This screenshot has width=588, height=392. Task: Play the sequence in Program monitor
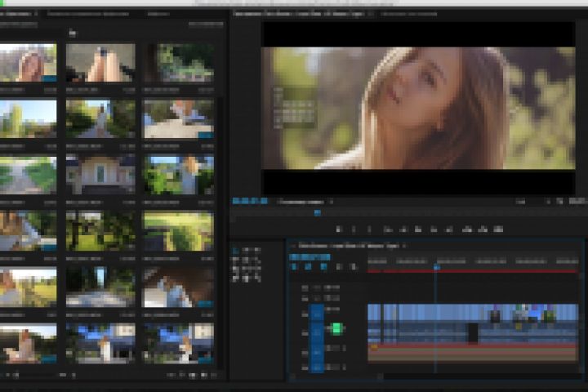coord(418,229)
